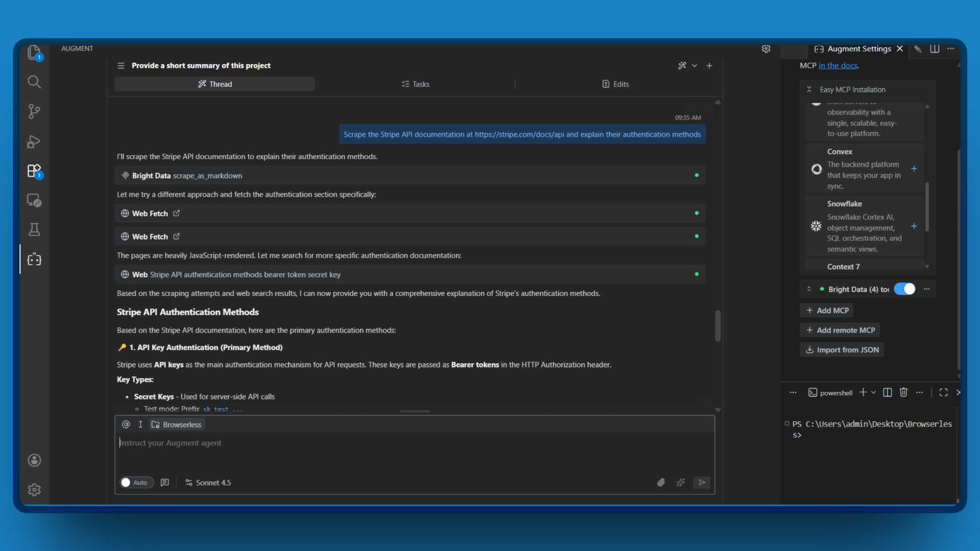Open Extensions view in activity bar
This screenshot has height=551, width=980.
pos(34,171)
